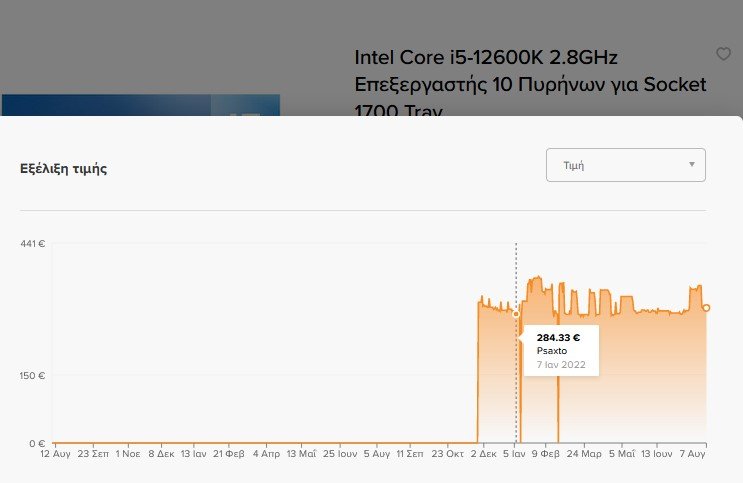This screenshot has height=483, width=743.
Task: Click the 24 Μαρ date label on axis
Action: (584, 454)
